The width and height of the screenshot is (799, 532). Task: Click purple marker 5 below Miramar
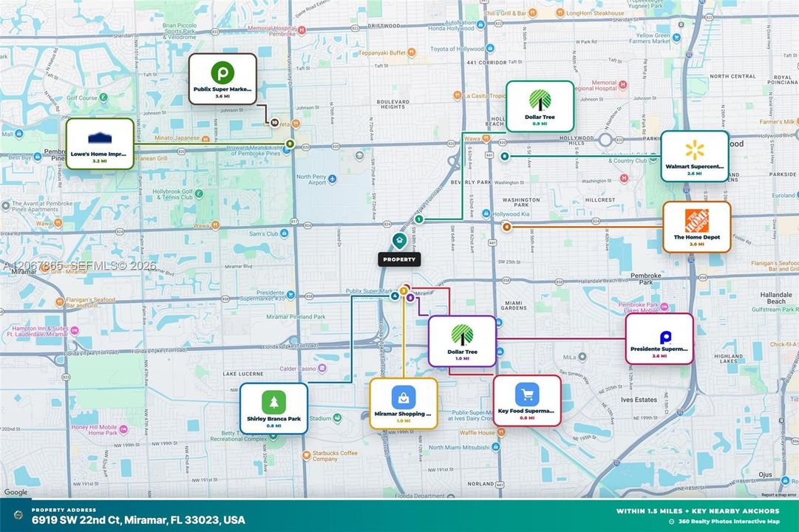click(411, 298)
